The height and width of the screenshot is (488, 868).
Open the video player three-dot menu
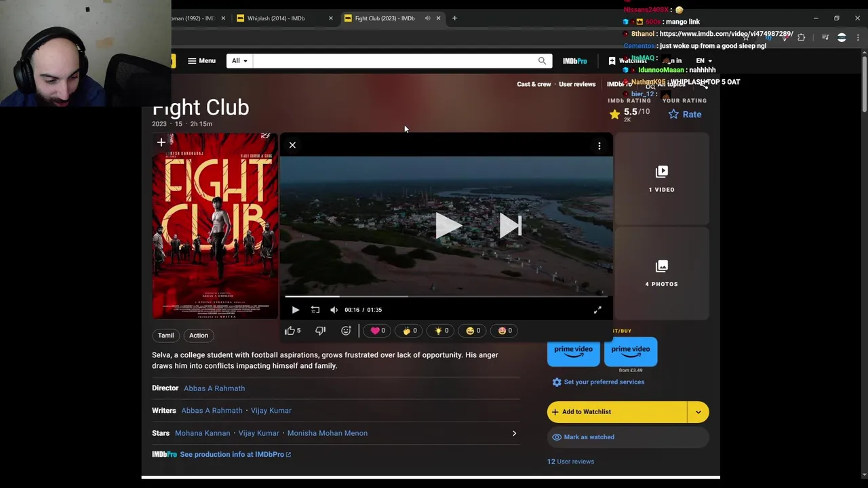coord(599,146)
